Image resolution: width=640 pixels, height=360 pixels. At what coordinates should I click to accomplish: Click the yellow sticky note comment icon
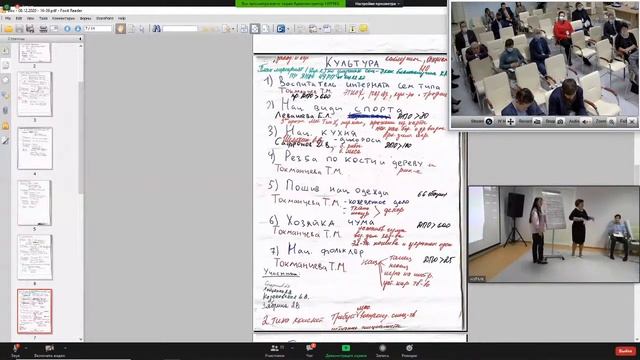click(x=363, y=28)
